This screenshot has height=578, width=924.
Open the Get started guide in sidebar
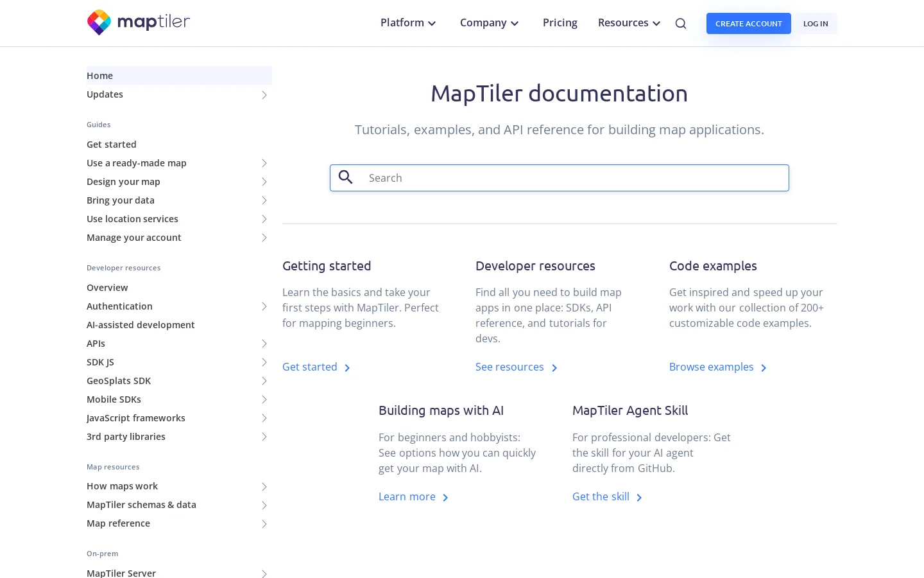[x=112, y=144]
